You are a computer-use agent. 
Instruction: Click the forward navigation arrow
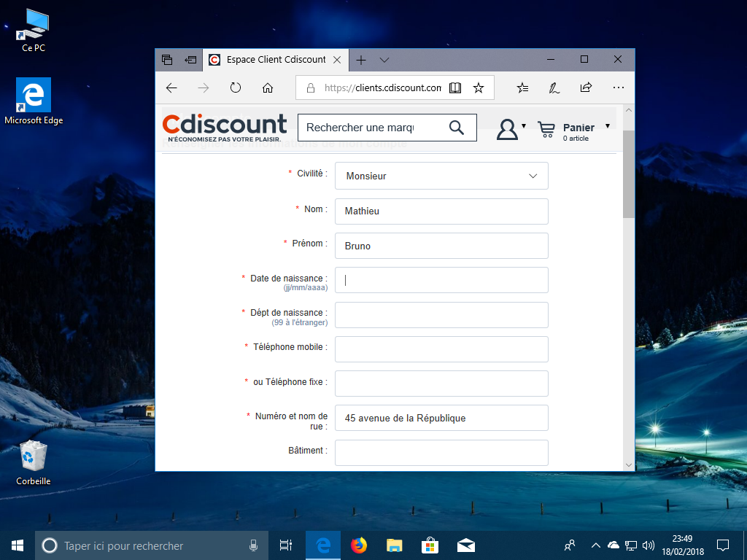(x=204, y=87)
